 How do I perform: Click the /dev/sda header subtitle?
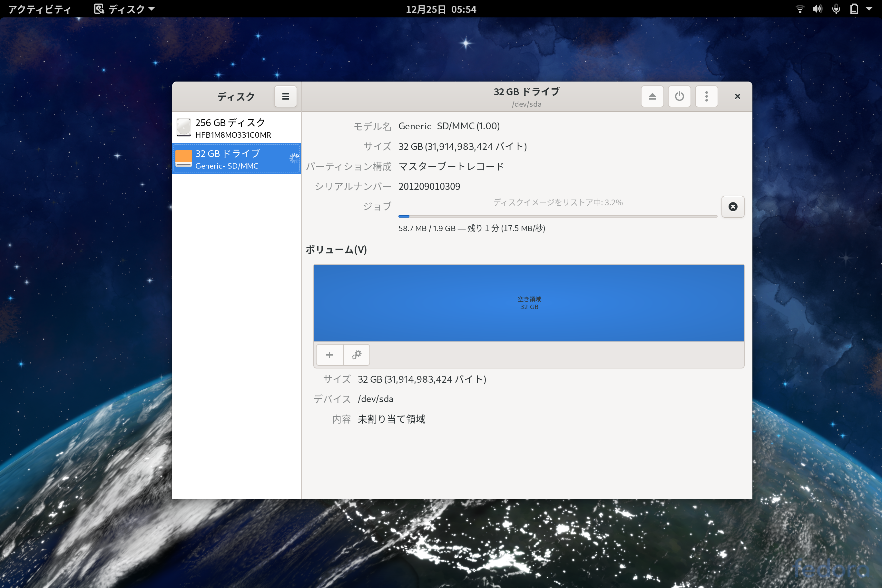click(x=526, y=104)
